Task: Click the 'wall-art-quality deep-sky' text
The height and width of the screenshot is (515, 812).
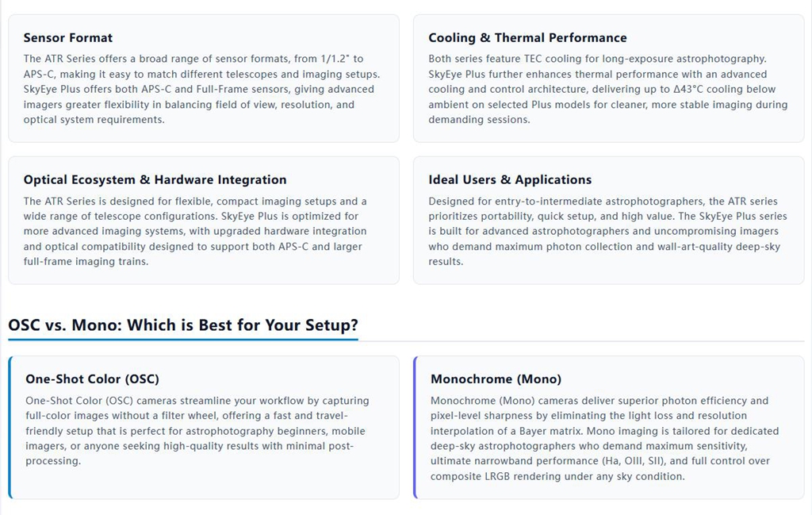Action: [718, 247]
